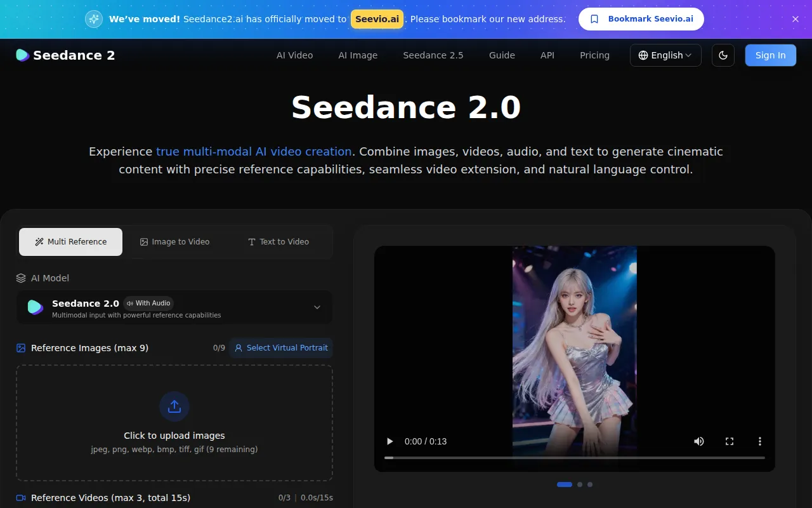Click the Seedance 2 brand name

click(74, 55)
